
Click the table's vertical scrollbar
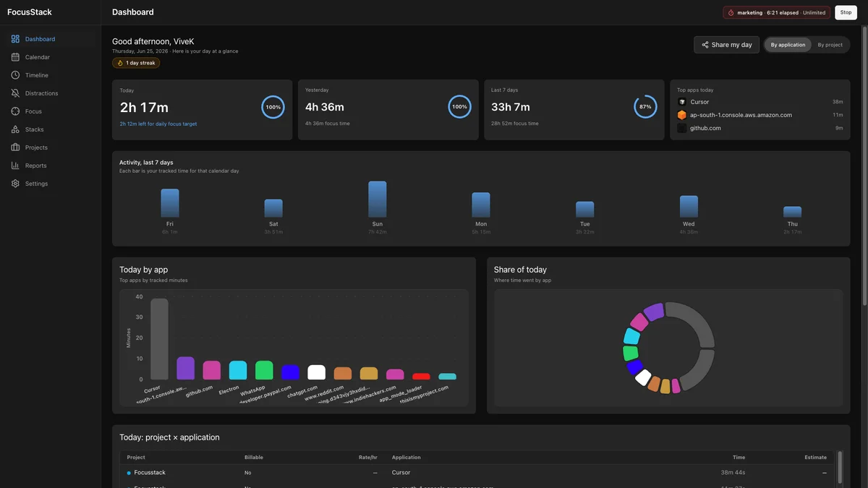click(x=840, y=468)
